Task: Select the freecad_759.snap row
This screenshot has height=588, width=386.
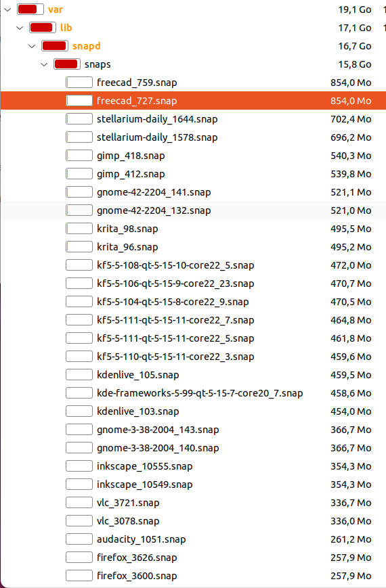Action: pyautogui.click(x=194, y=83)
